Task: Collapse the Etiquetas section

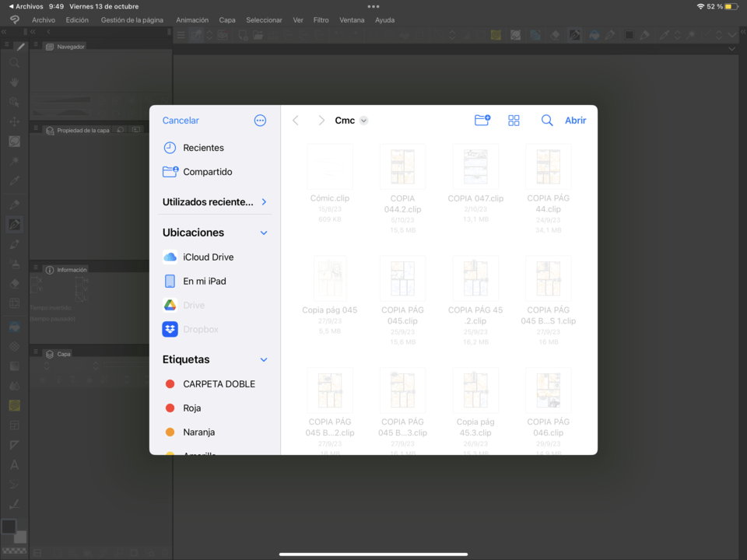Action: coord(263,359)
